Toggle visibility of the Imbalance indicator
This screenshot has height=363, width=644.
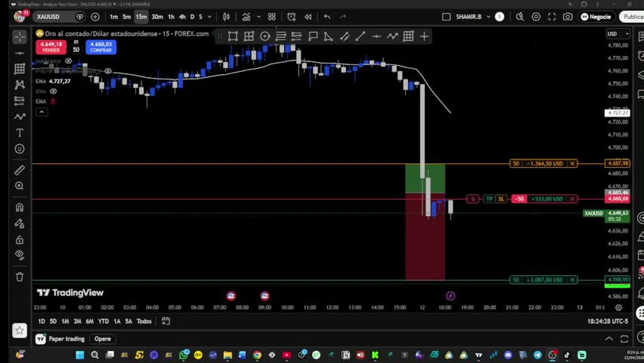tap(69, 61)
